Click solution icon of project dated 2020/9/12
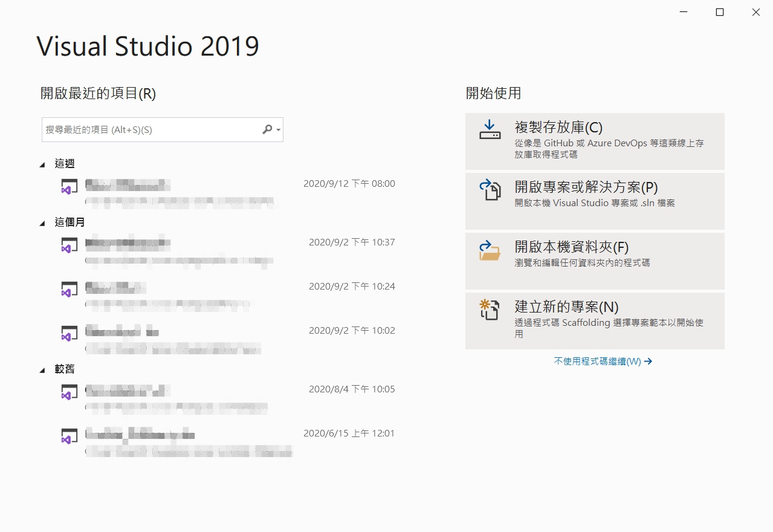 (x=70, y=187)
